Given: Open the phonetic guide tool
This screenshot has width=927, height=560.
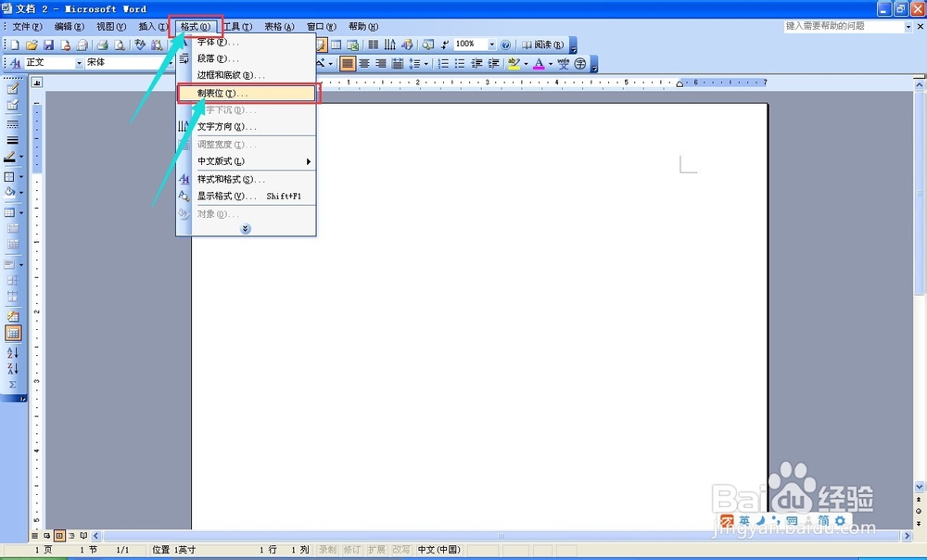Looking at the screenshot, I should click(564, 63).
